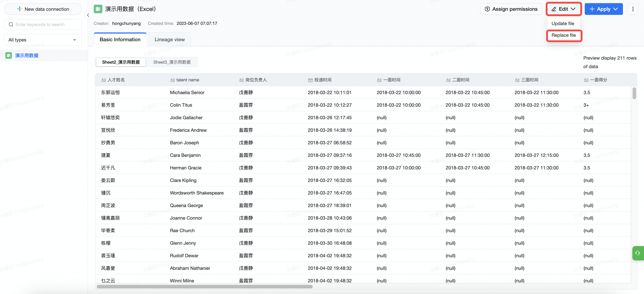This screenshot has width=644, height=294.
Task: Click Assign permissions button
Action: pyautogui.click(x=511, y=9)
